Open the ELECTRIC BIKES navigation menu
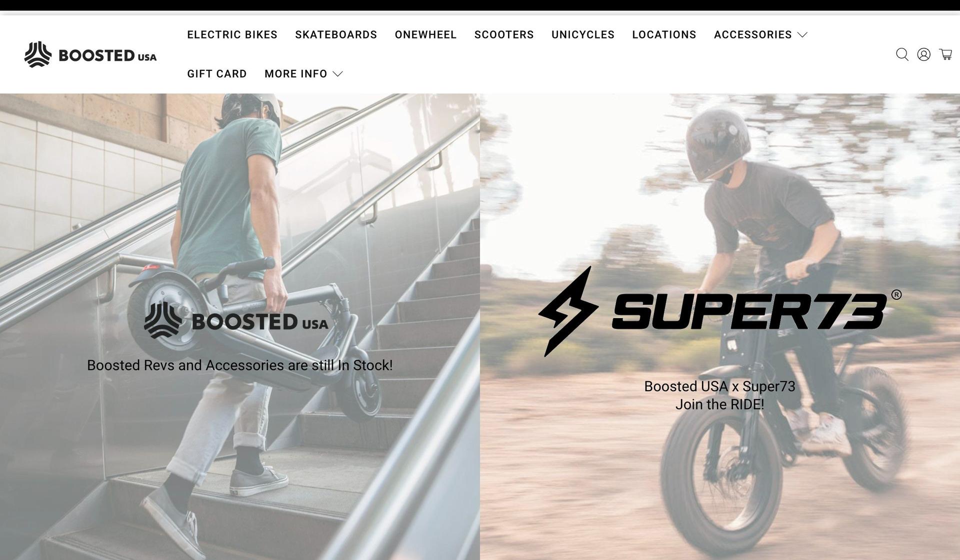 pos(231,34)
